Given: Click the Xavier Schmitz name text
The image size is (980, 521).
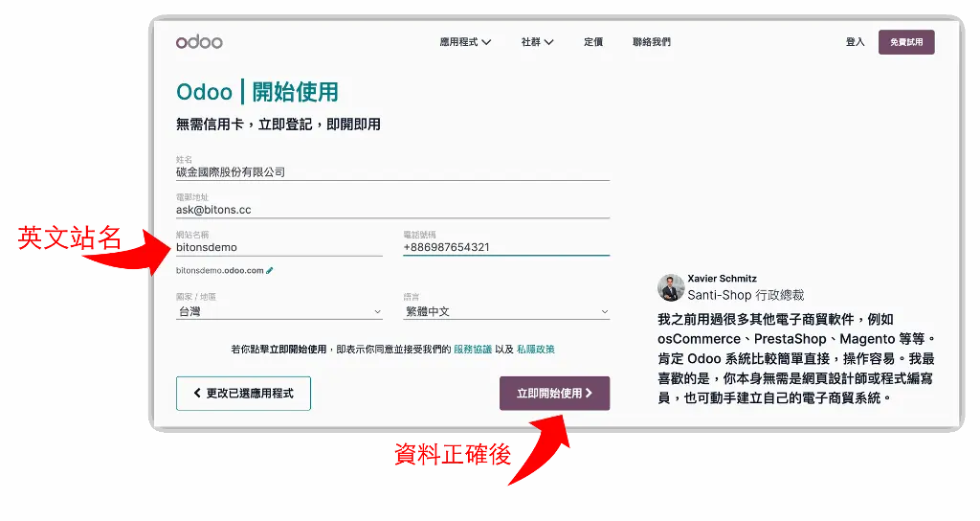Looking at the screenshot, I should (722, 279).
